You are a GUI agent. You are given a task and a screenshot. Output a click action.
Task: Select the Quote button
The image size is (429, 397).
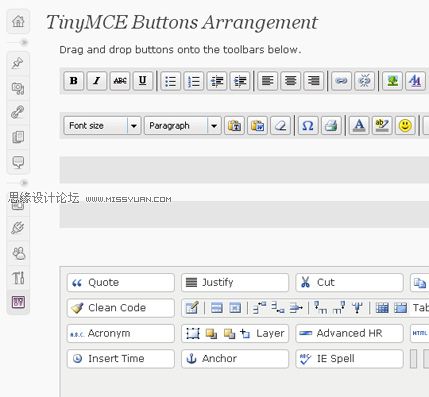click(x=121, y=283)
